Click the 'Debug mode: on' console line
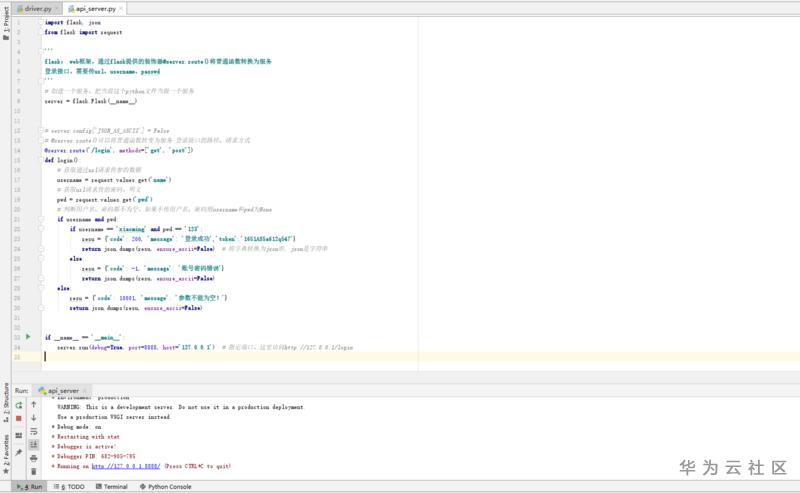800x493 pixels. pos(77,427)
